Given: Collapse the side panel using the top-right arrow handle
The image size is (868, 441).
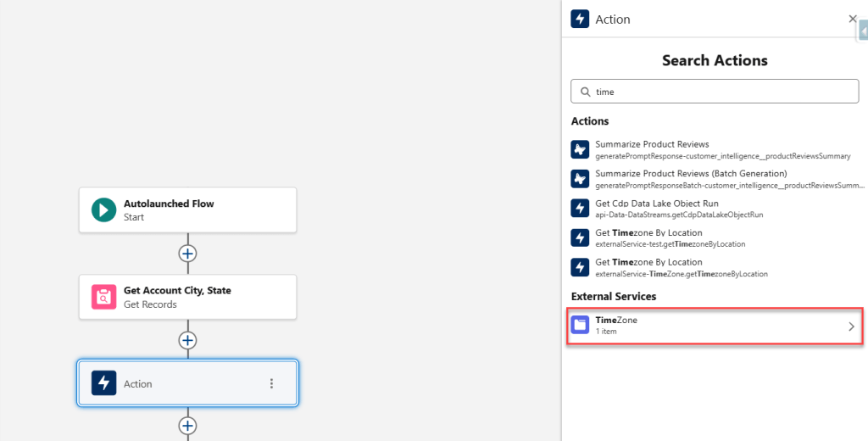Looking at the screenshot, I should pos(863,31).
